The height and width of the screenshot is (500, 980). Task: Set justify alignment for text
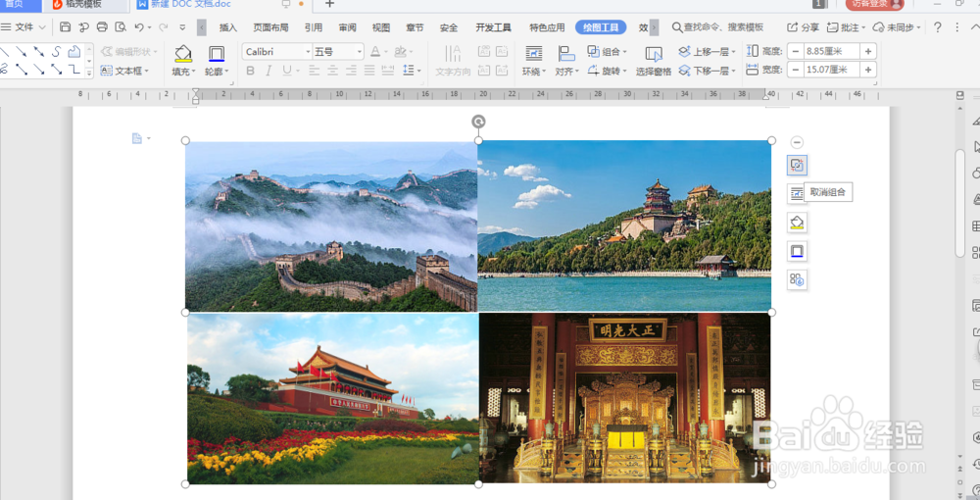[x=369, y=71]
